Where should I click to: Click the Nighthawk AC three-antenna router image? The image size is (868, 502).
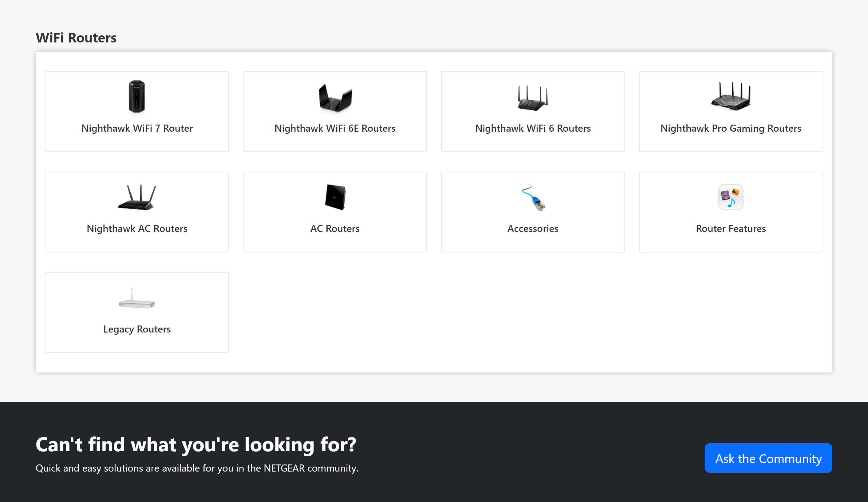pos(137,197)
